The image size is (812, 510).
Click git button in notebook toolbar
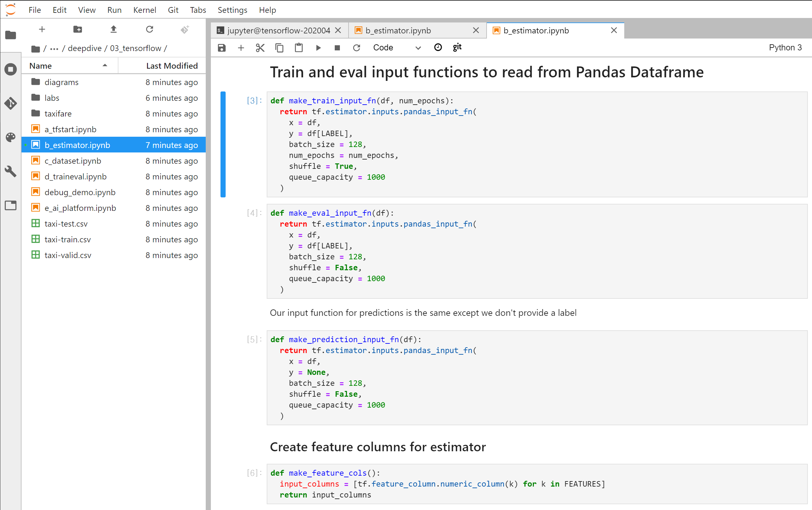pyautogui.click(x=457, y=47)
